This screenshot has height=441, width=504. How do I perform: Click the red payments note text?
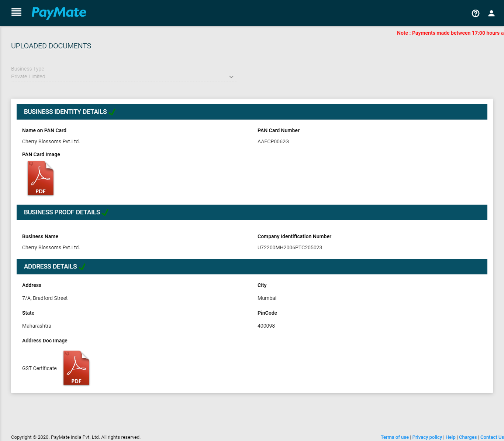click(450, 33)
